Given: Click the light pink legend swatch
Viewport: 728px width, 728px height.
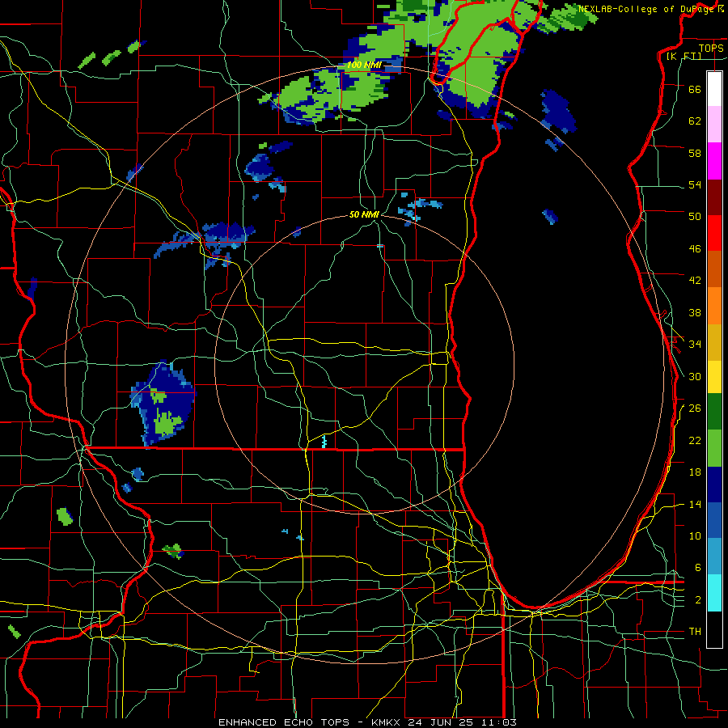Looking at the screenshot, I should click(x=714, y=124).
